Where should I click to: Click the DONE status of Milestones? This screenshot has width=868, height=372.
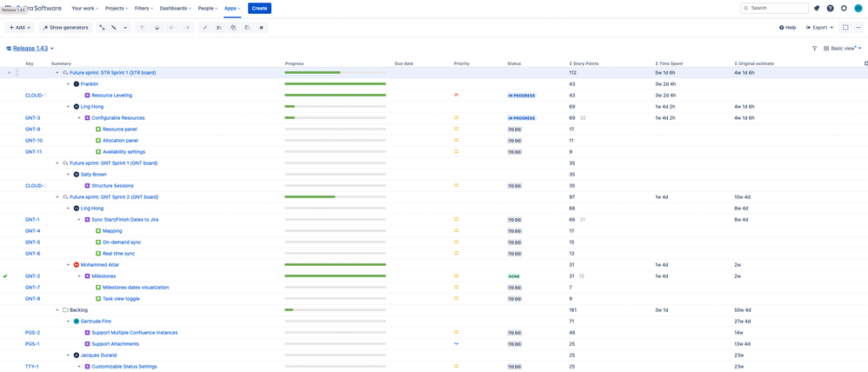click(x=514, y=276)
